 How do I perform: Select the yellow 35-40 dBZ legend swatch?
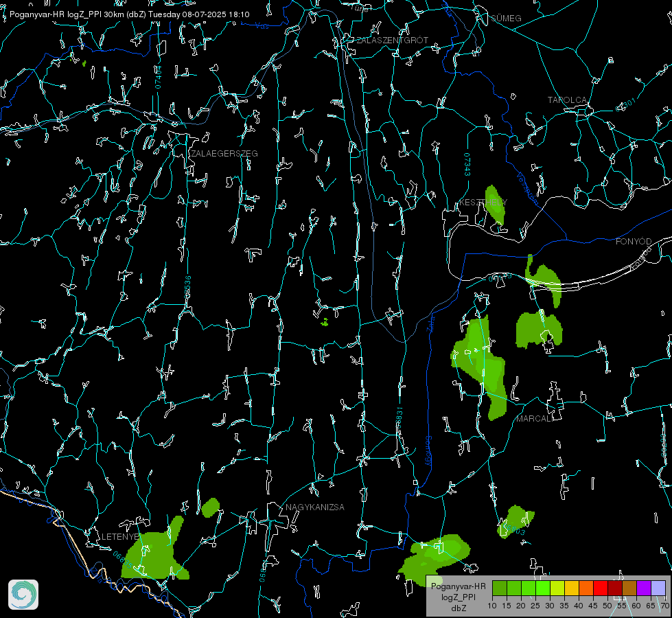pyautogui.click(x=572, y=588)
